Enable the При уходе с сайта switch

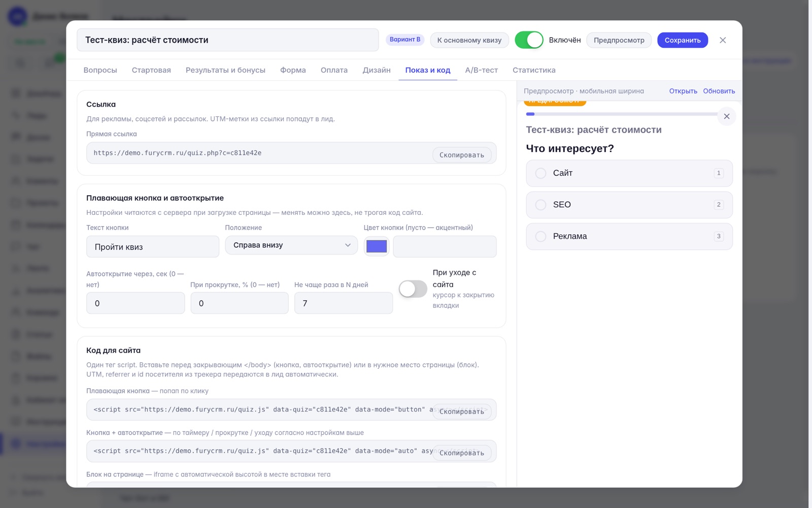point(413,289)
